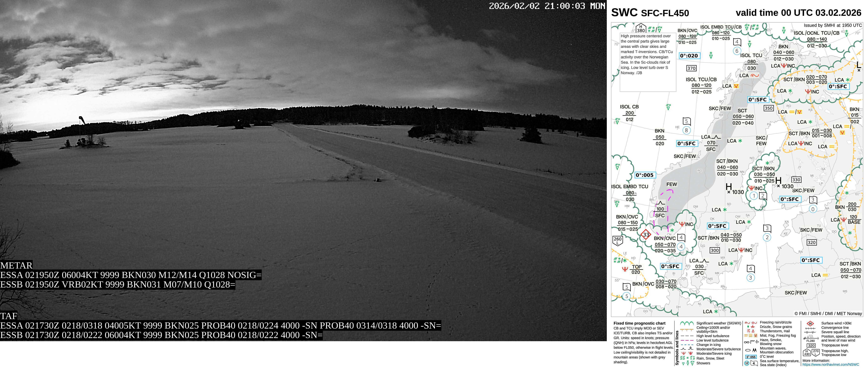Viewport: 868px width, 369px height.
Task: Click the L low pressure marker on chart
Action: tap(859, 65)
